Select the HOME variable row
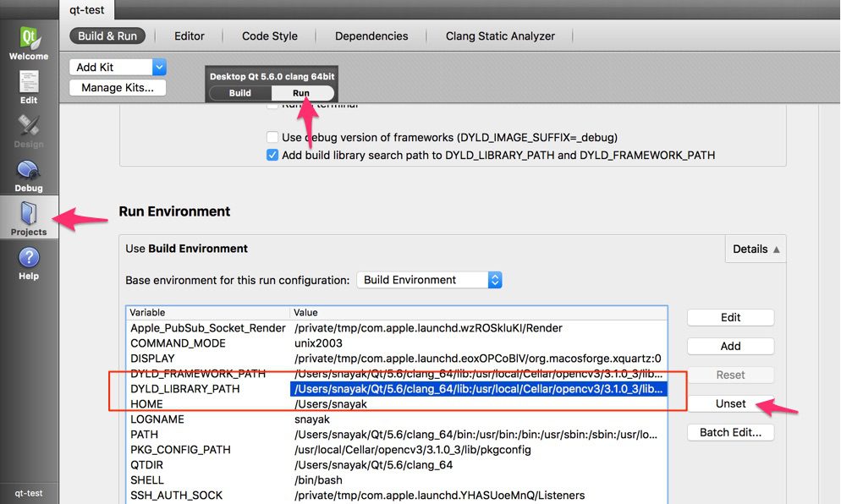Viewport: 841px width, 504px height. coord(397,403)
